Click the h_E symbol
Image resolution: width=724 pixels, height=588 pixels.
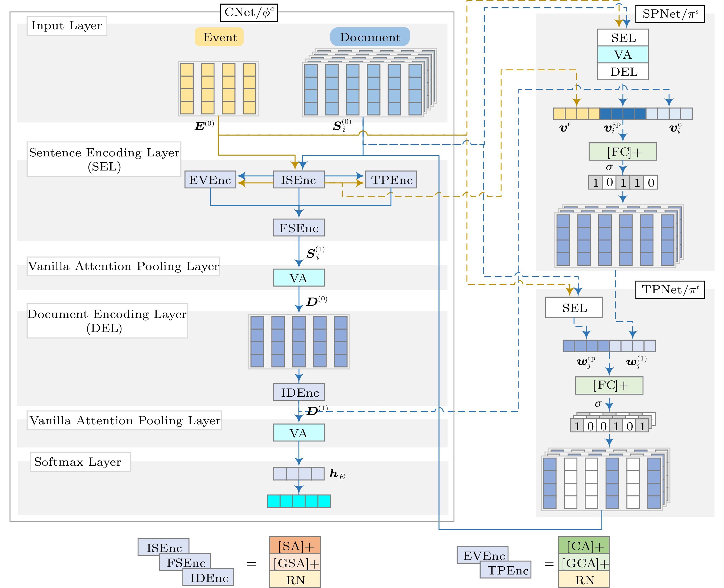pos(337,474)
